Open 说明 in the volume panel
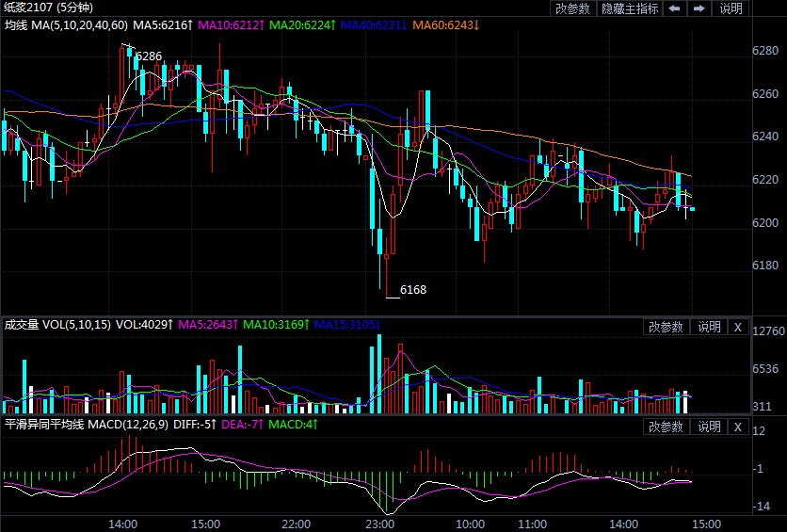The height and width of the screenshot is (532, 787). (709, 328)
